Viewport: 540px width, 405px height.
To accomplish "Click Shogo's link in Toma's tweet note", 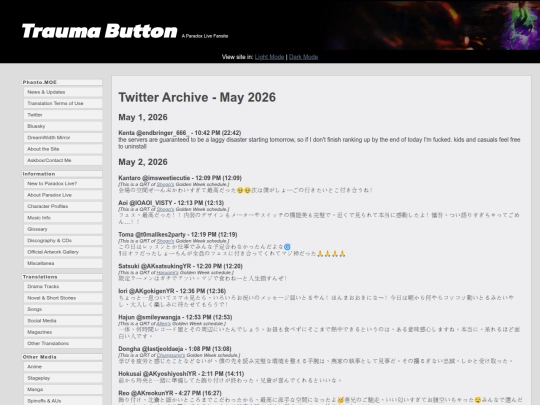I will point(165,241).
